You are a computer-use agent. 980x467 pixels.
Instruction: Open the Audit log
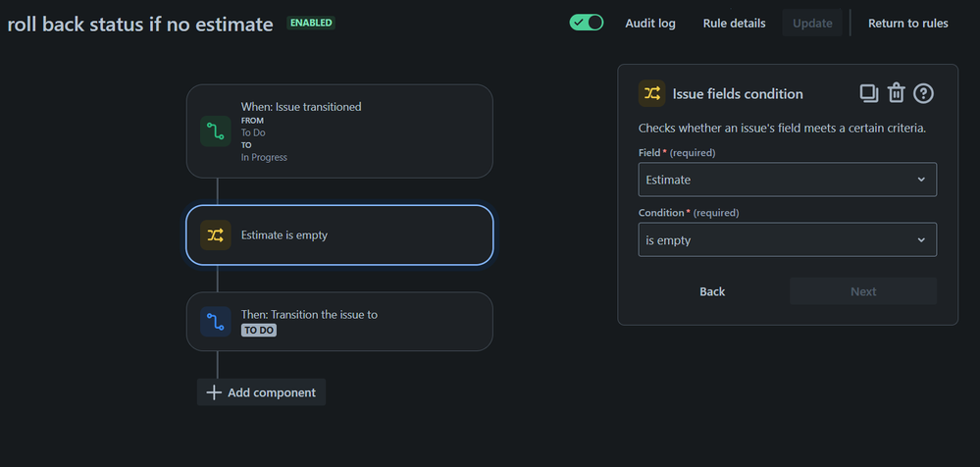click(x=650, y=24)
